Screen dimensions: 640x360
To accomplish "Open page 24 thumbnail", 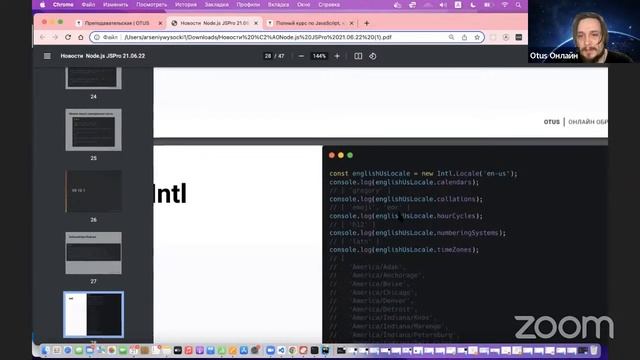I will 93,78.
